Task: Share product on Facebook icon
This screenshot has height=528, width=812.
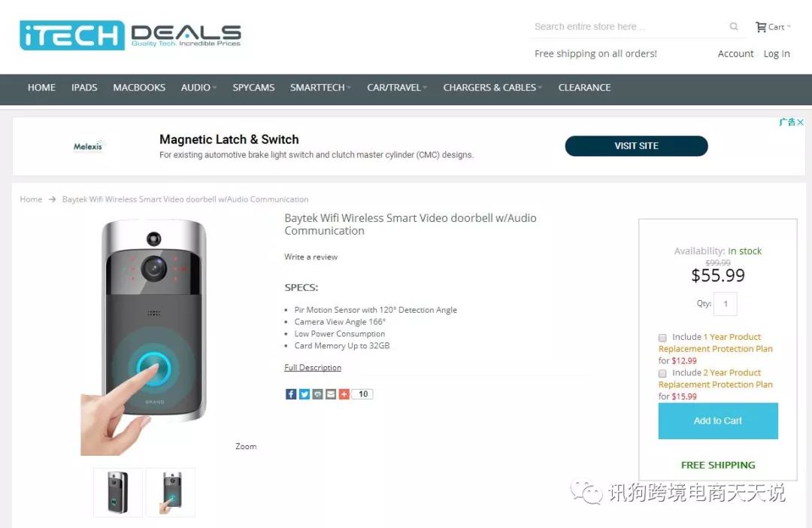Action: (x=290, y=394)
